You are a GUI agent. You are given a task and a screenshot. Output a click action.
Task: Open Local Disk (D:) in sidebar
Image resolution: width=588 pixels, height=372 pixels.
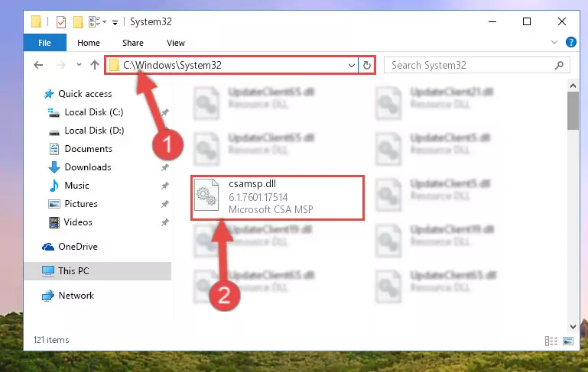point(94,131)
